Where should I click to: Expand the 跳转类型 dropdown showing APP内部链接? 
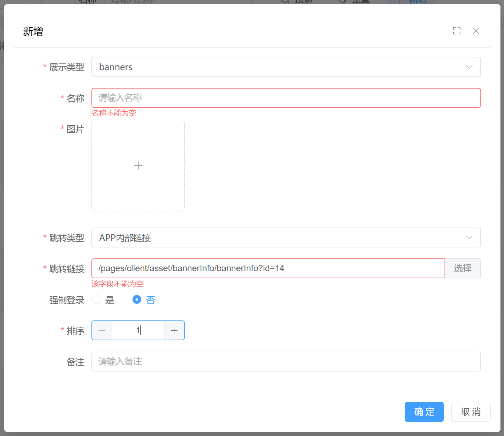tap(276, 237)
